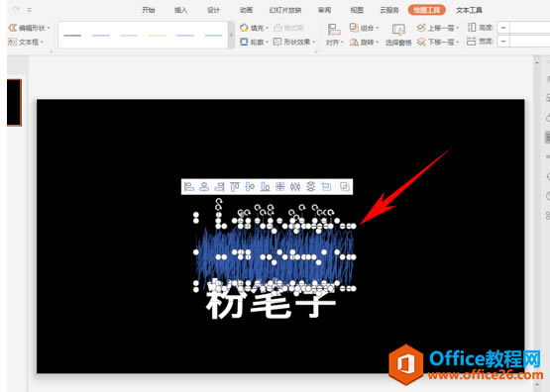The image size is (550, 392).
Task: Click the 高度 height input field
Action: click(x=523, y=28)
